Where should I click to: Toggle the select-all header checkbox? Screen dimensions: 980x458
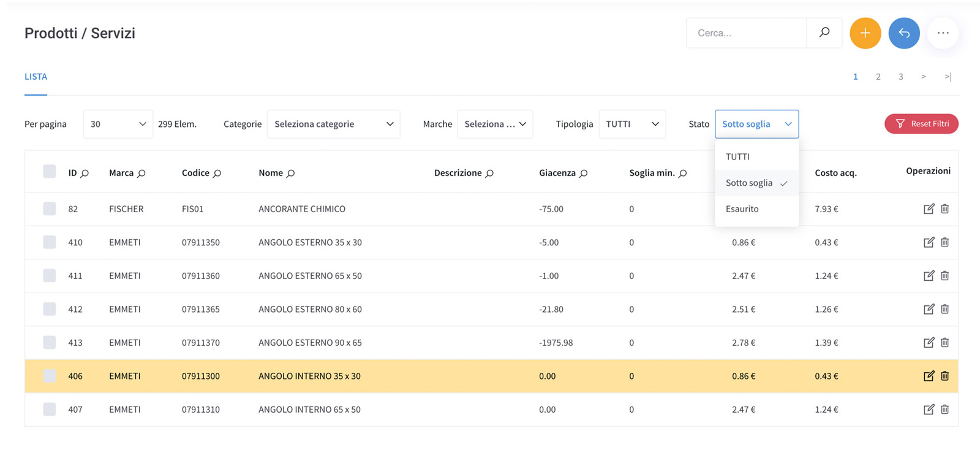[50, 171]
